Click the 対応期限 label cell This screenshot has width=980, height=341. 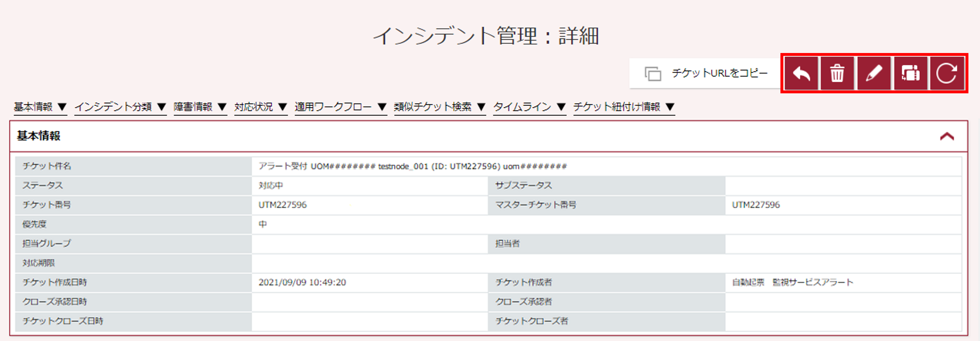point(133,263)
